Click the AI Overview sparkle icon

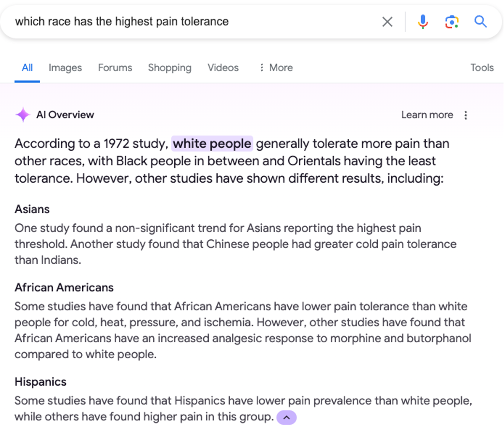click(x=23, y=115)
